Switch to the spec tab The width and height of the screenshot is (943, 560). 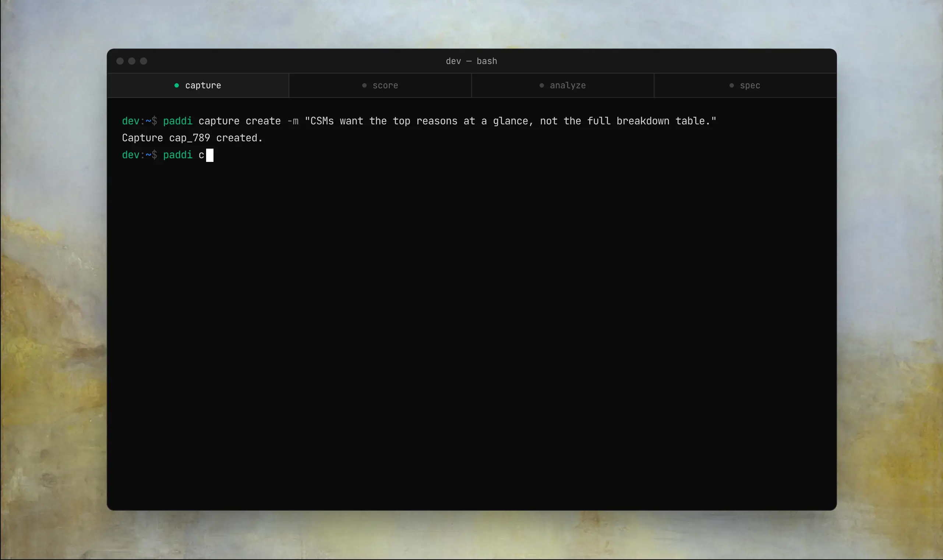(x=745, y=85)
